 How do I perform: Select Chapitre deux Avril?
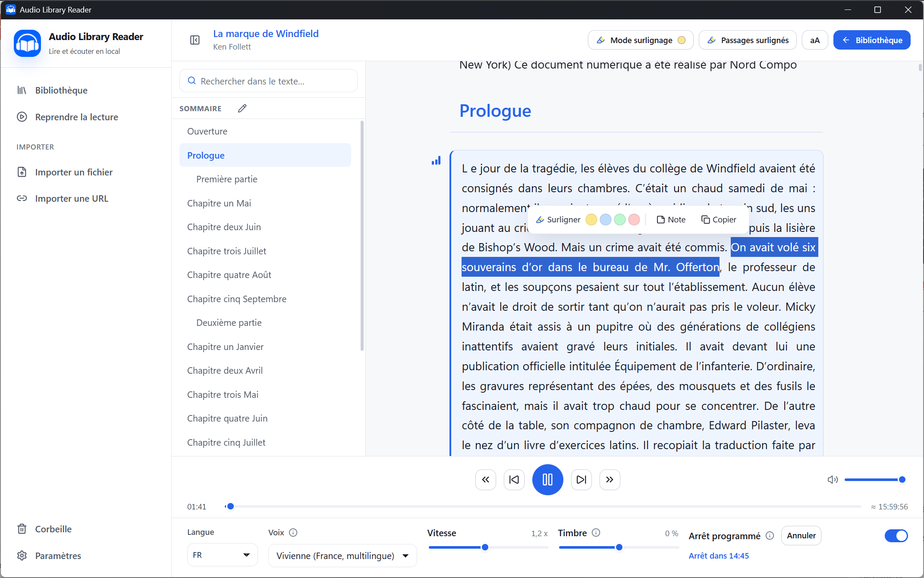(x=265, y=371)
